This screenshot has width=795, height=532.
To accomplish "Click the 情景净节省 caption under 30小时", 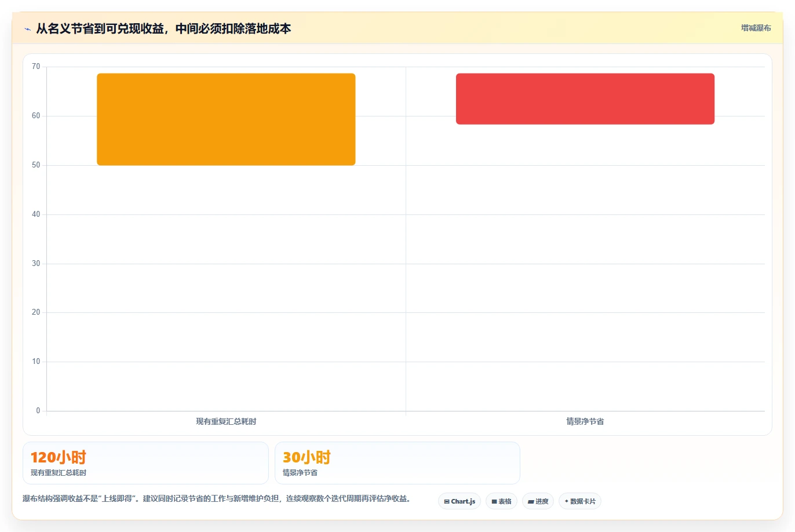I will point(300,473).
